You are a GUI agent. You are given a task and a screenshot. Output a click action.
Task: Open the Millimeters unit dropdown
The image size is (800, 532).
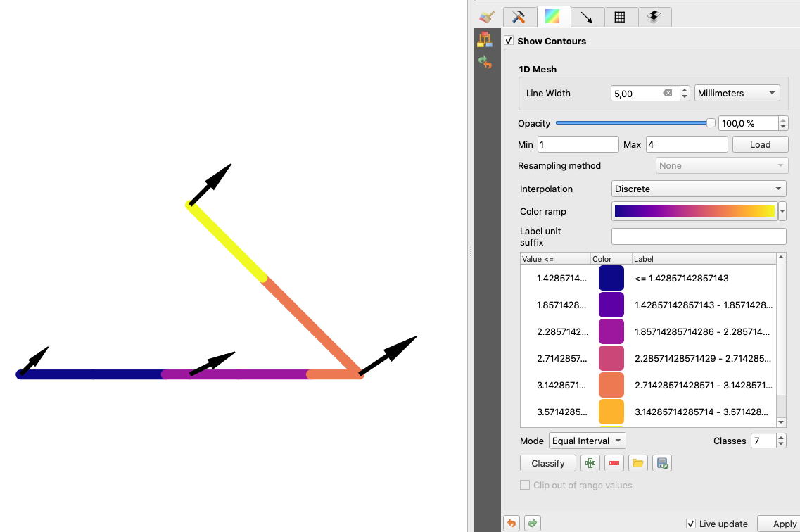pyautogui.click(x=737, y=93)
